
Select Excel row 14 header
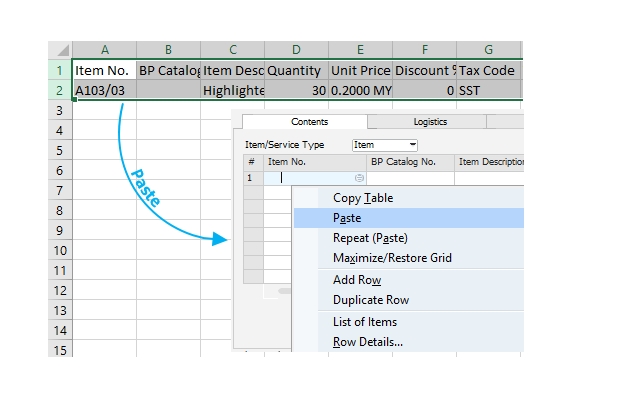click(x=60, y=330)
